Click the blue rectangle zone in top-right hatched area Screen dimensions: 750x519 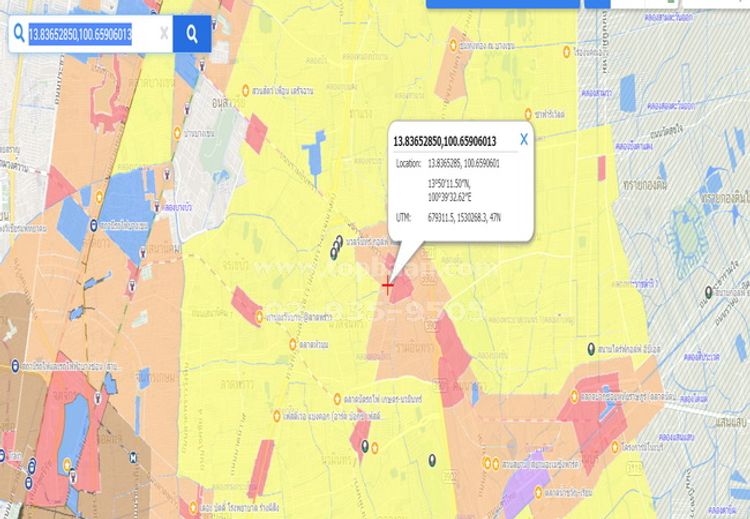[x=628, y=93]
